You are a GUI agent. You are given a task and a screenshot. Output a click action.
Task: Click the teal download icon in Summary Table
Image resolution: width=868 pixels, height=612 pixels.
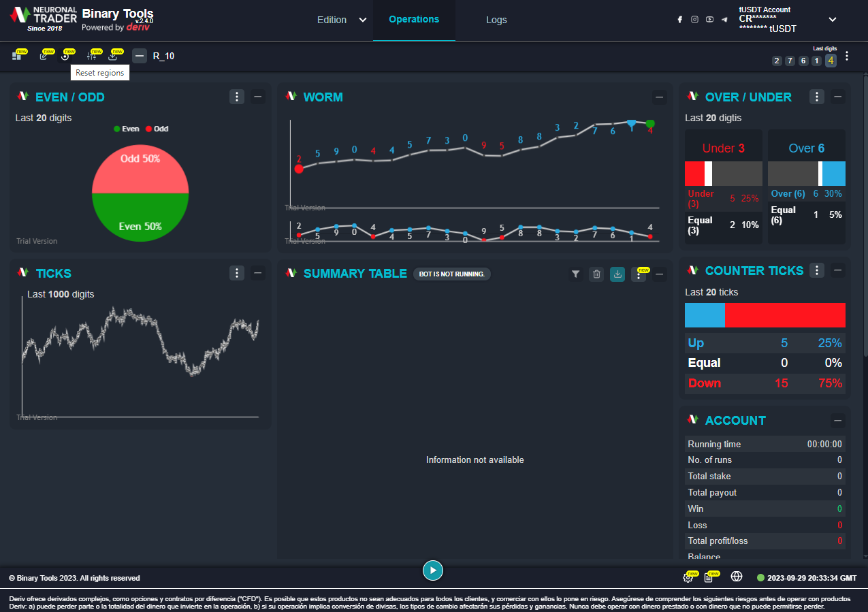click(617, 274)
